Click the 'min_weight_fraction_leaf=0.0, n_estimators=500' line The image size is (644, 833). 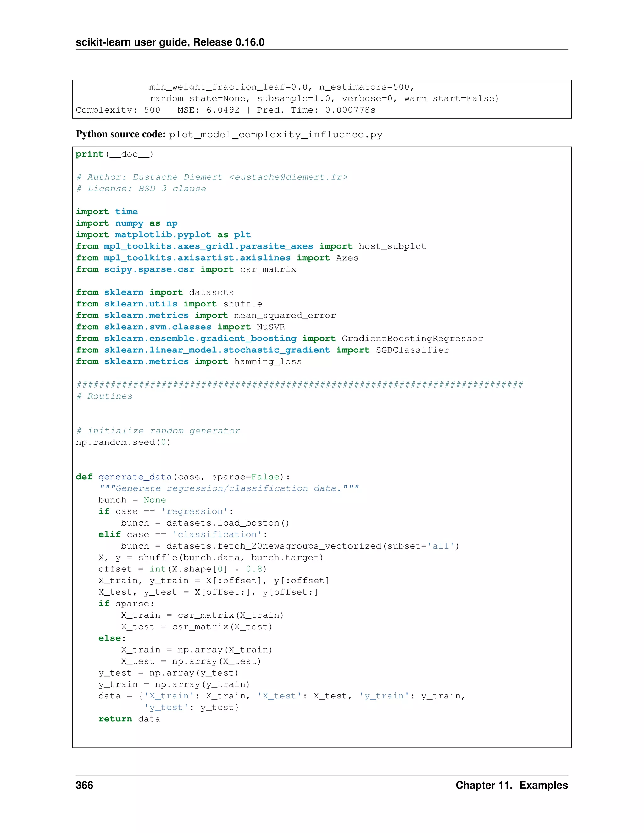coord(282,87)
